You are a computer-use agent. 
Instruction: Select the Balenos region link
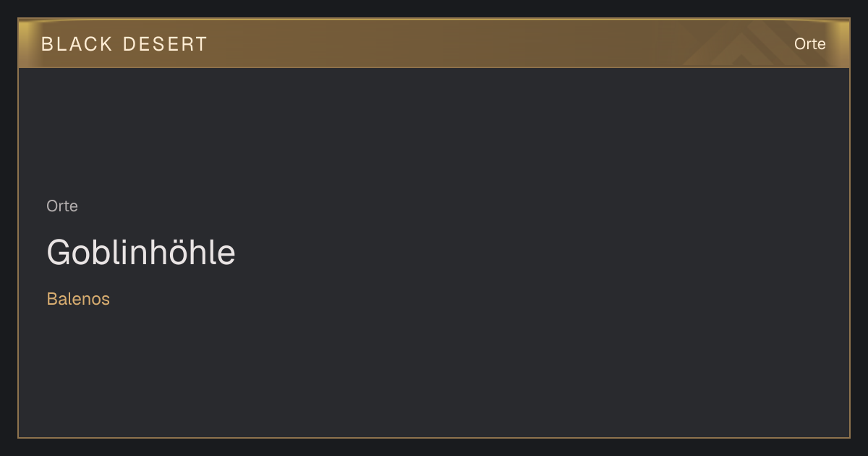(78, 299)
